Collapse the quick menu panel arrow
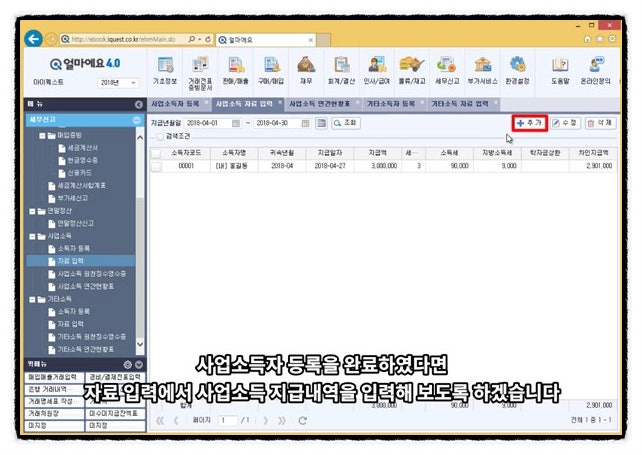Viewport: 642px width, 455px height. [139, 364]
